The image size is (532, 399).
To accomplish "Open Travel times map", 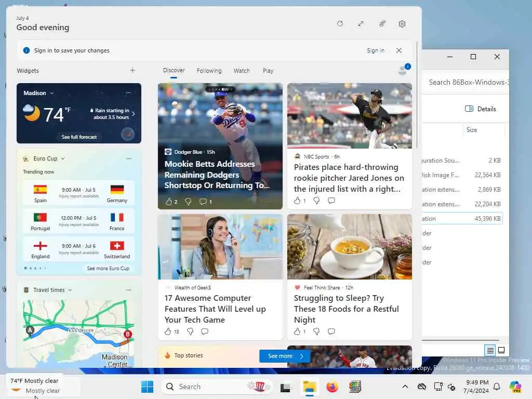I will [79, 333].
